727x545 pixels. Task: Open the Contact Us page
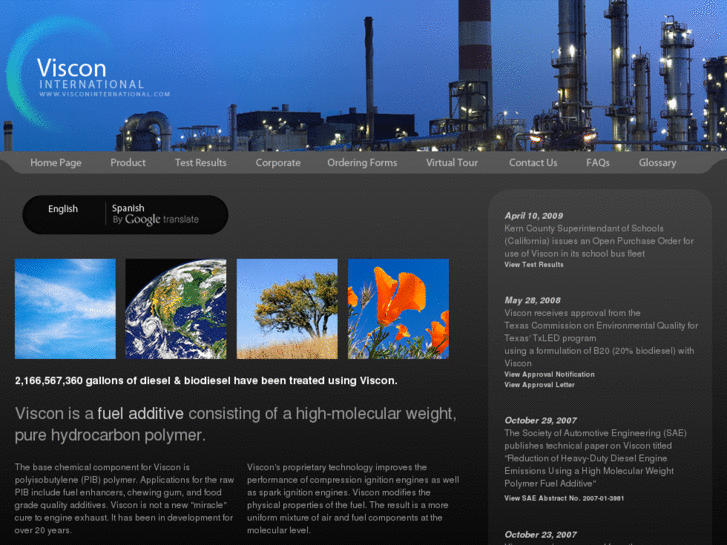pyautogui.click(x=533, y=163)
